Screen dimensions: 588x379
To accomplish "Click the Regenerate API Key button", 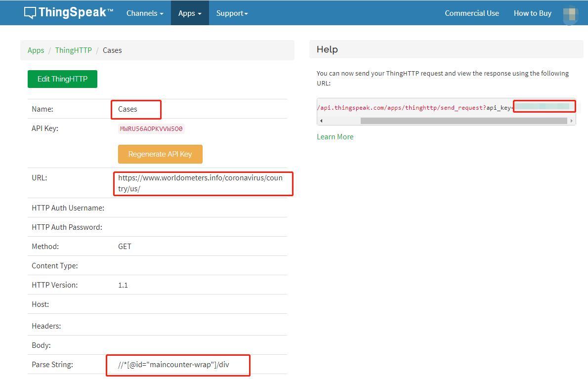I will click(x=160, y=154).
